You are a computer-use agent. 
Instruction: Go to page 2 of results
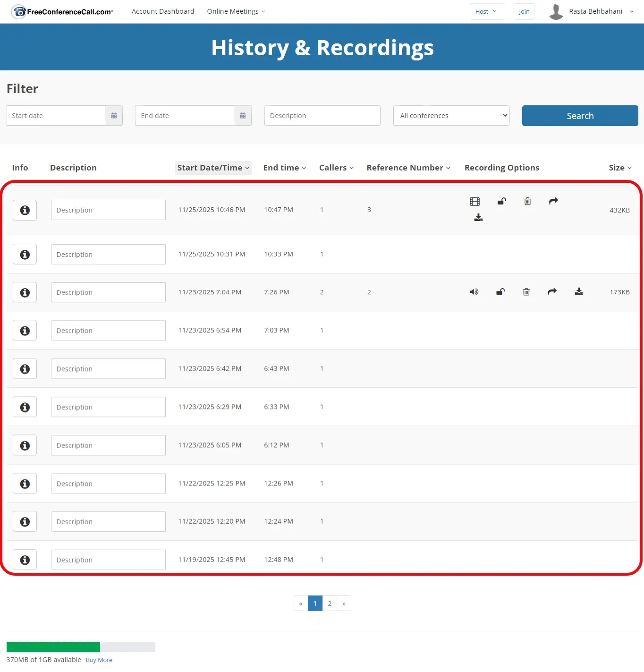(330, 604)
